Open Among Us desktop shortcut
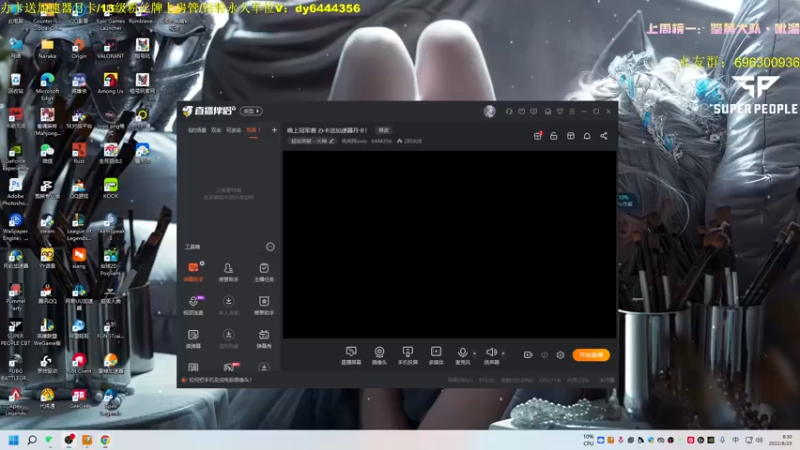Viewport: 800px width, 450px height. click(x=110, y=83)
